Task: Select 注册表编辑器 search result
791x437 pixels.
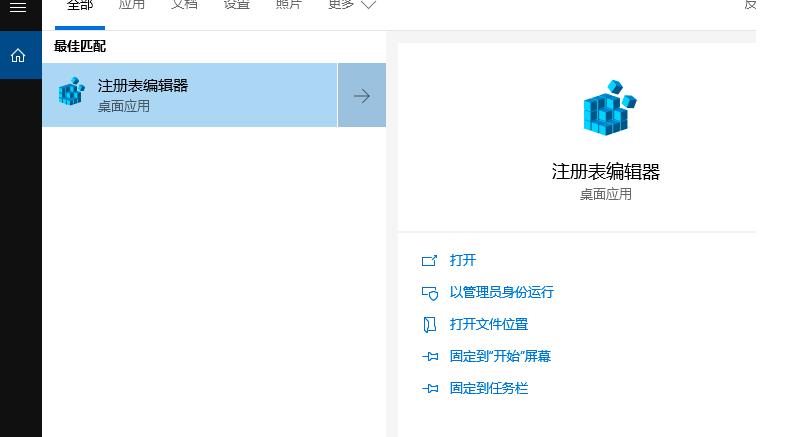Action: (190, 95)
